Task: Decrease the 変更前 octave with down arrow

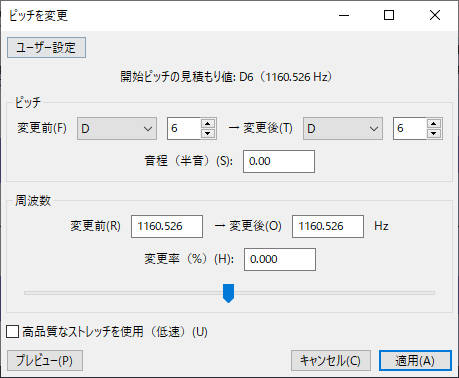Action: 208,133
